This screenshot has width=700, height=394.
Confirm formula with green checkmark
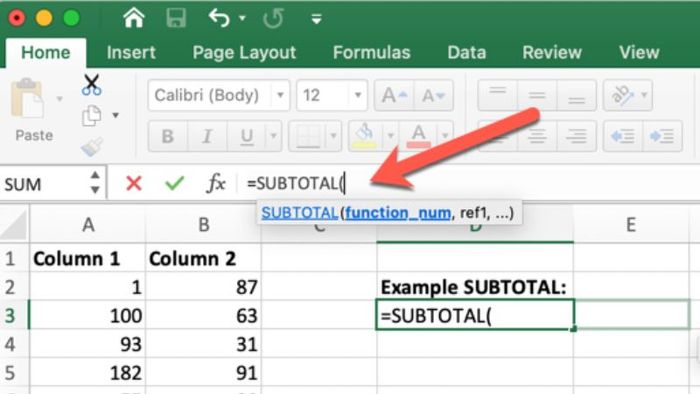(174, 183)
